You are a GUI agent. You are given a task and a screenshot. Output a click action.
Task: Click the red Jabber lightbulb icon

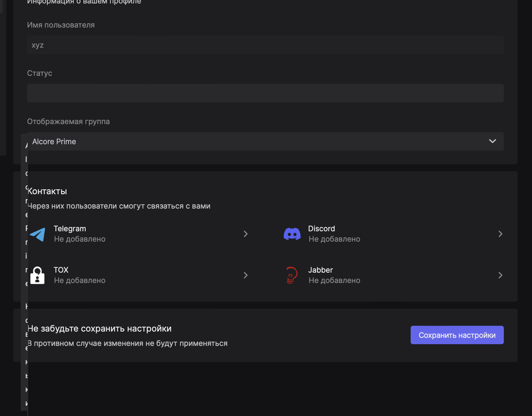pos(292,275)
